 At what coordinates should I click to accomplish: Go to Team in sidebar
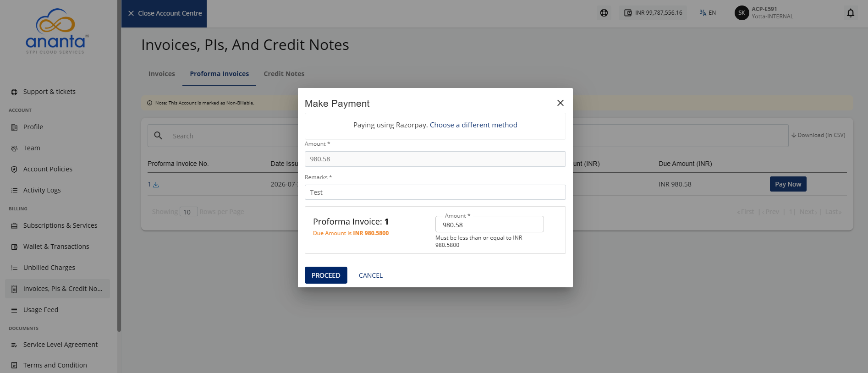(32, 148)
